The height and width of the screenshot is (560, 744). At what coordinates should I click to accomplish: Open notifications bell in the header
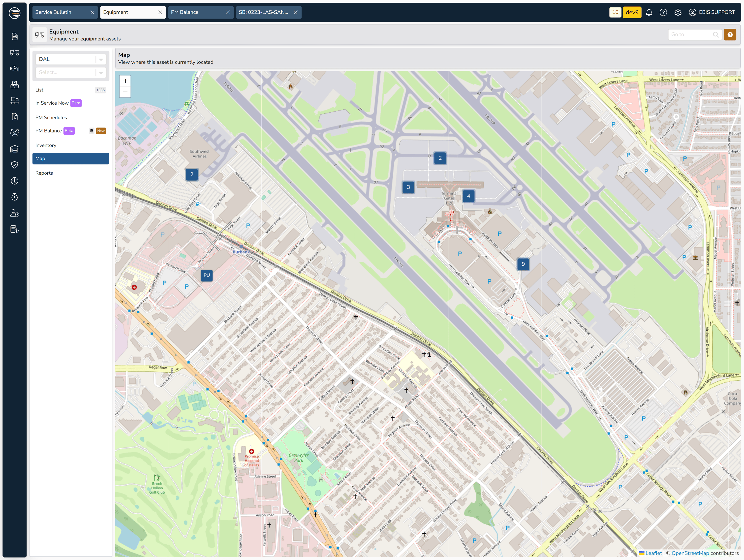click(x=649, y=12)
